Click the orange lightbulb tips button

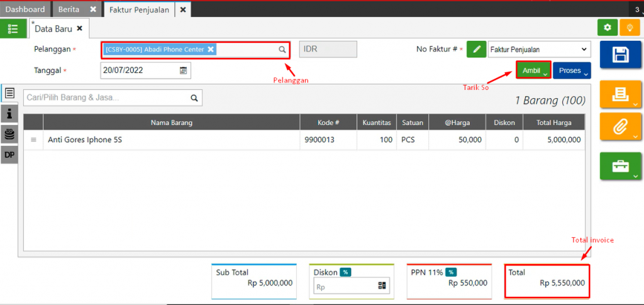tap(629, 28)
